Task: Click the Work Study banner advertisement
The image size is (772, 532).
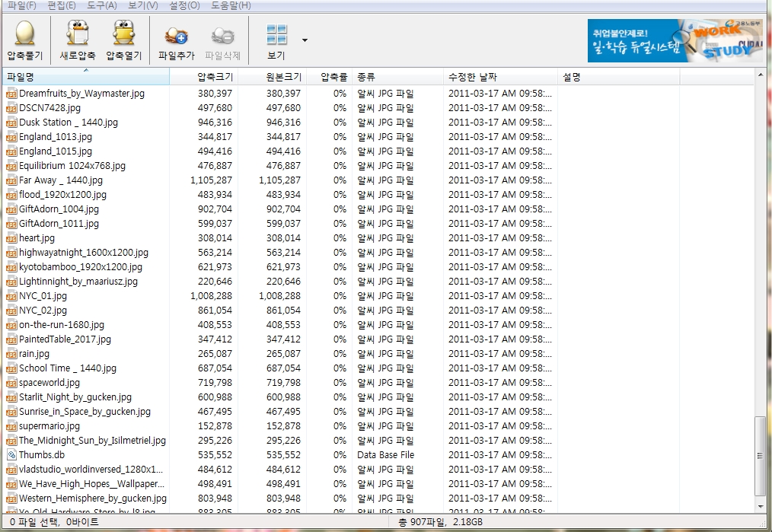Action: 664,40
